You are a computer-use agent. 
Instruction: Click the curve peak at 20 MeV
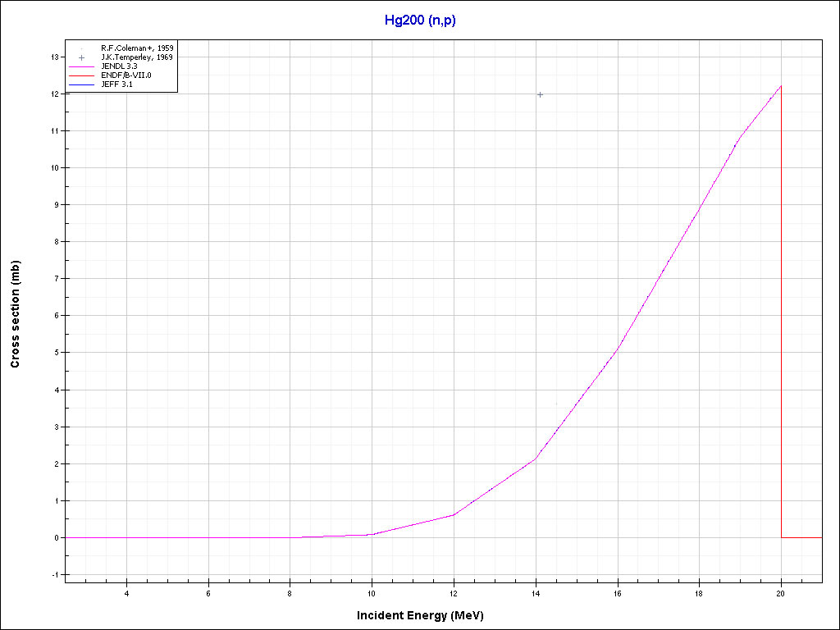[x=780, y=86]
